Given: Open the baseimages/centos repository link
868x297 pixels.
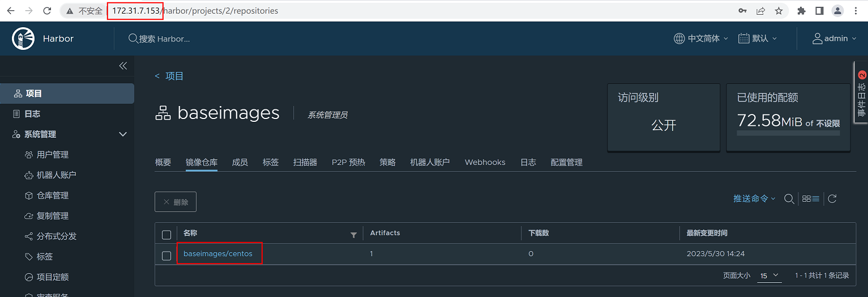Looking at the screenshot, I should (x=218, y=253).
